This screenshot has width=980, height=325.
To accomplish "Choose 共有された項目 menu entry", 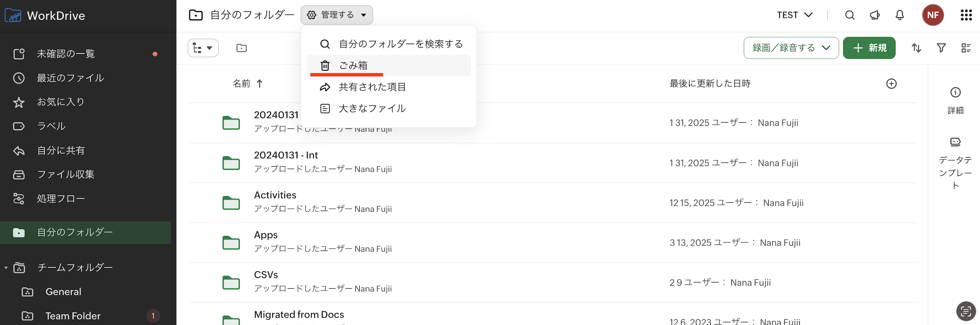I will coord(372,87).
